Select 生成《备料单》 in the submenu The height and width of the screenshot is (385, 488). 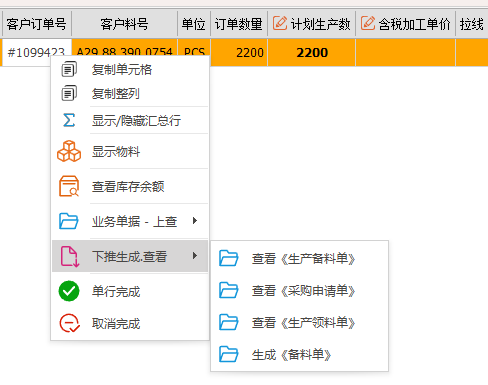[x=299, y=354]
